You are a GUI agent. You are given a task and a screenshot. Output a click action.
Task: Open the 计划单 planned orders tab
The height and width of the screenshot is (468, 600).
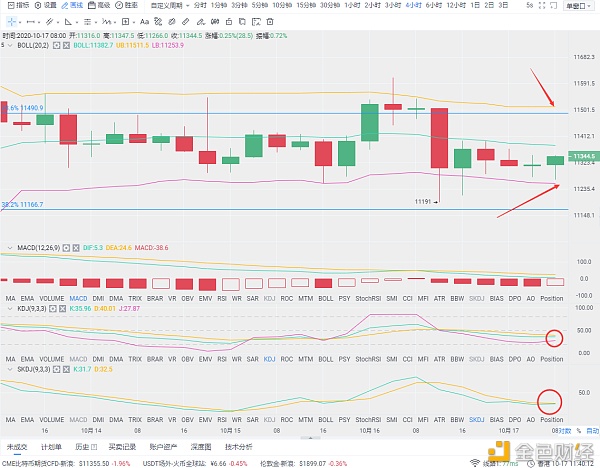51,447
